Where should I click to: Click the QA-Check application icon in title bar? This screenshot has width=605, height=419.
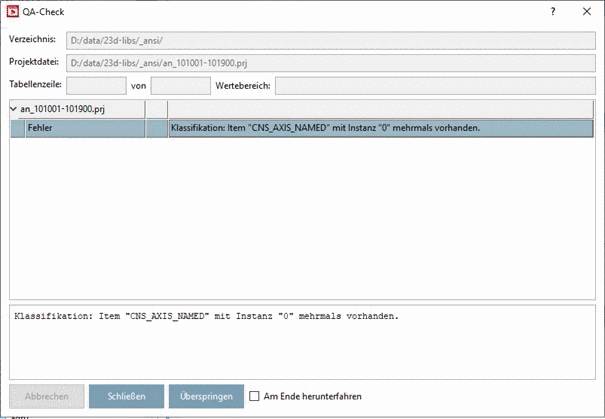click(12, 12)
